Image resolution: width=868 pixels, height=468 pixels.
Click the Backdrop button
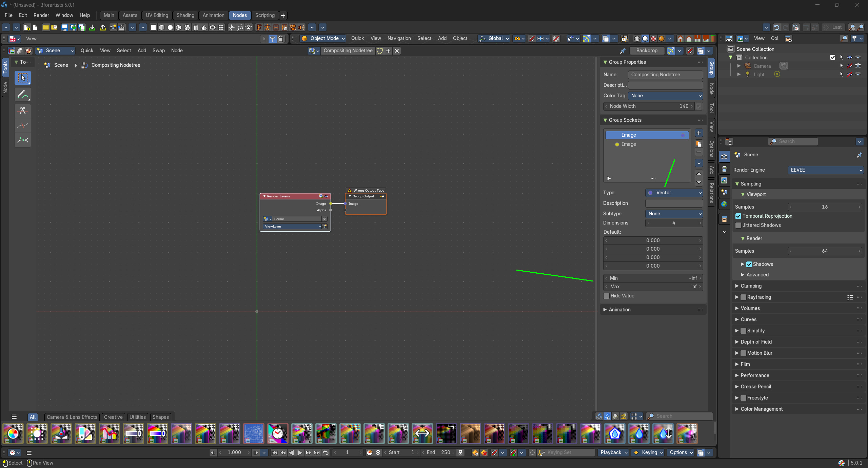pos(647,51)
